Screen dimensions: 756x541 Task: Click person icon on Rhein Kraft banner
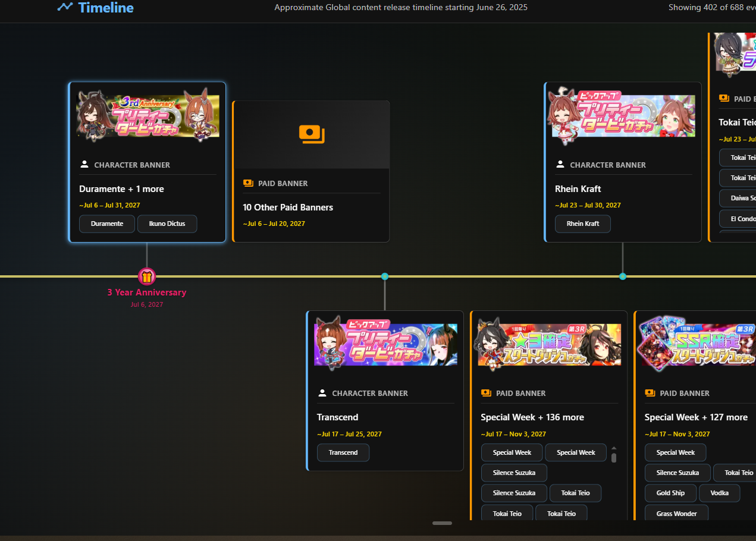coord(560,165)
